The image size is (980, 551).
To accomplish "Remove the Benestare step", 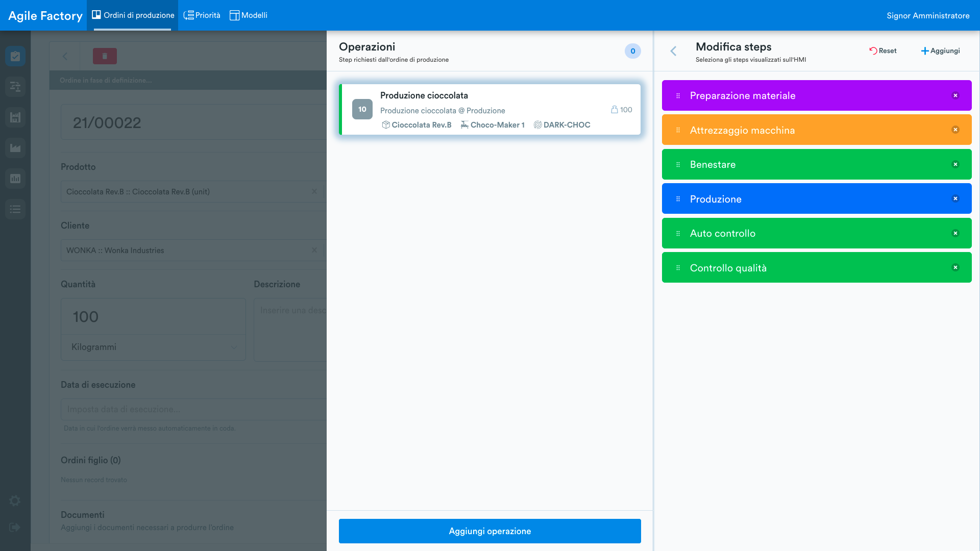I will pos(955,164).
